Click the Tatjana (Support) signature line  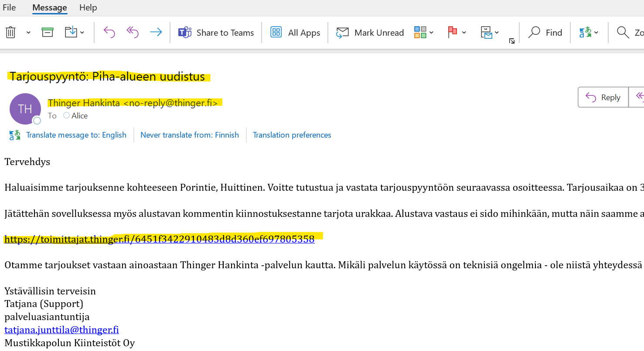click(x=44, y=304)
